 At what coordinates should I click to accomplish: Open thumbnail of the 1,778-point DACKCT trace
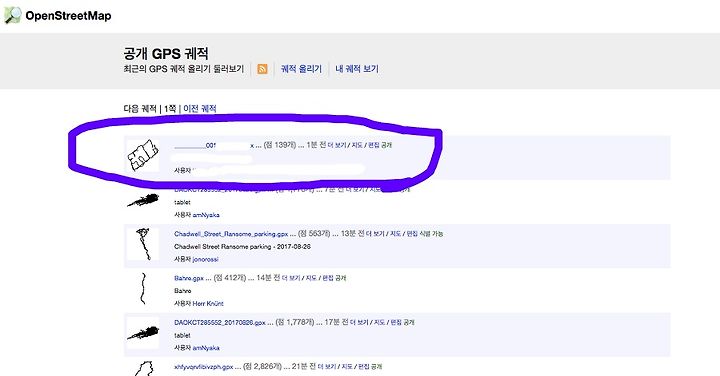[x=143, y=333]
